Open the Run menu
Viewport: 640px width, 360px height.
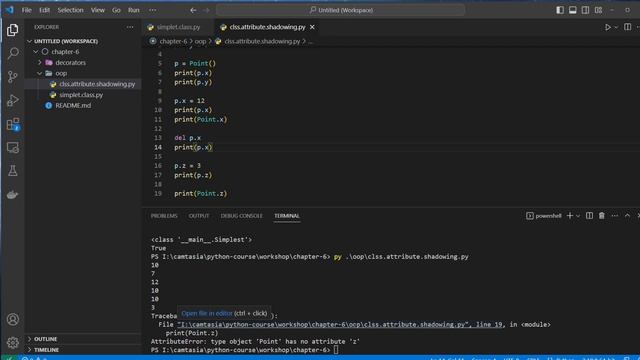tap(133, 10)
